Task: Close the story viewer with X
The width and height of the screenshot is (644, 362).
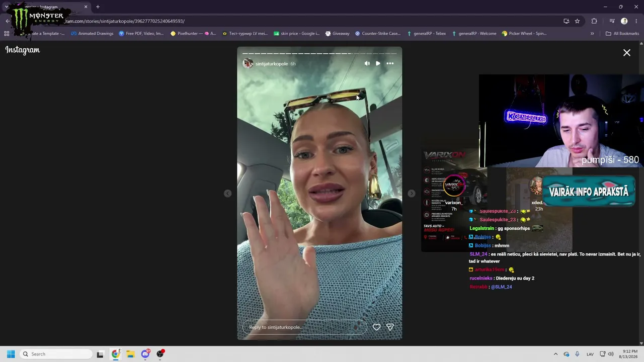Action: click(627, 52)
